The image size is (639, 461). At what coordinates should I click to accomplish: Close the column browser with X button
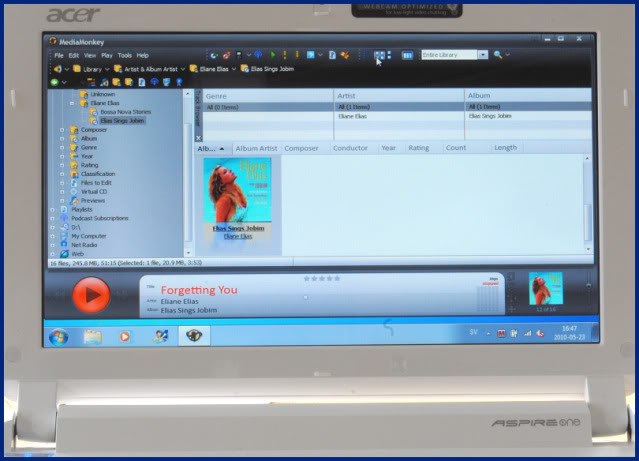pyautogui.click(x=198, y=138)
